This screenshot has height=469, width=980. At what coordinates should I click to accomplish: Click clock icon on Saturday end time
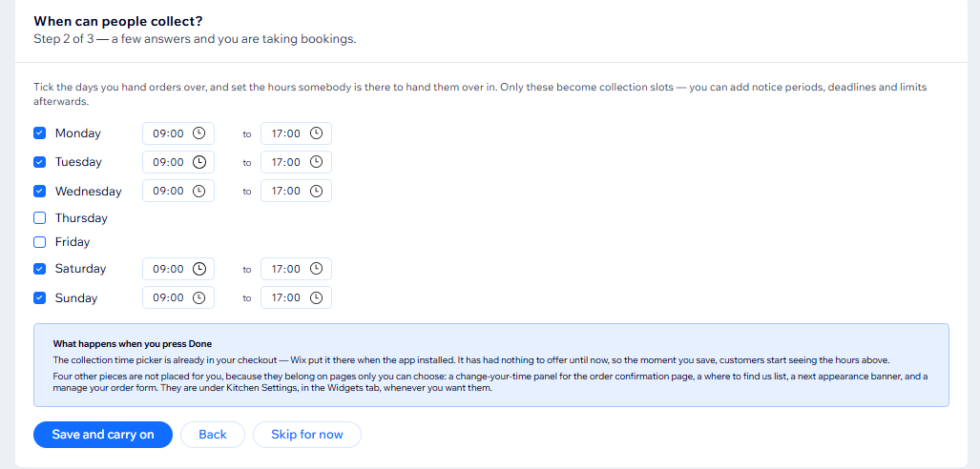(x=316, y=269)
